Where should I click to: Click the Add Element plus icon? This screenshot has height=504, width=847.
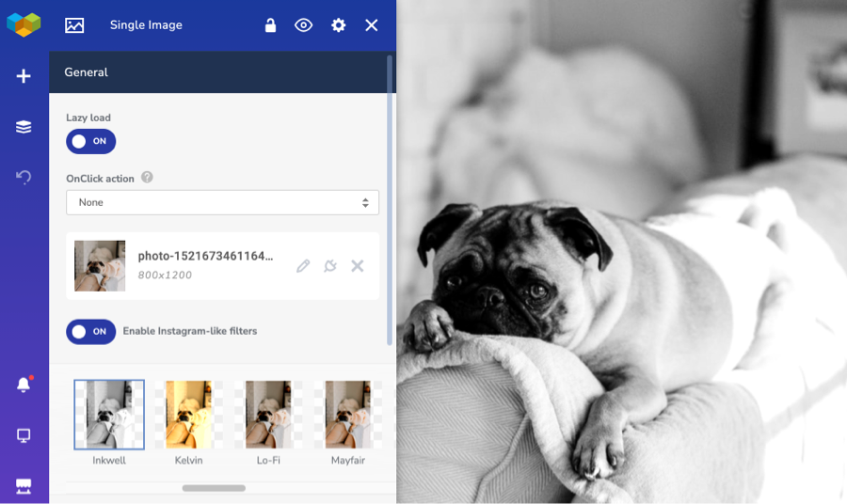tap(24, 76)
